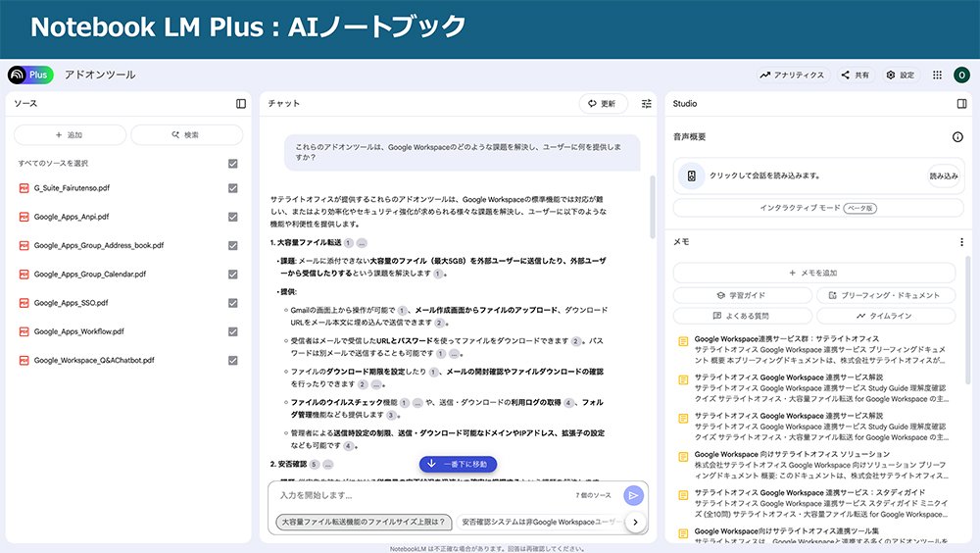The height and width of the screenshot is (553, 980).
Task: Load the conversation with 読み込み button
Action: click(943, 176)
